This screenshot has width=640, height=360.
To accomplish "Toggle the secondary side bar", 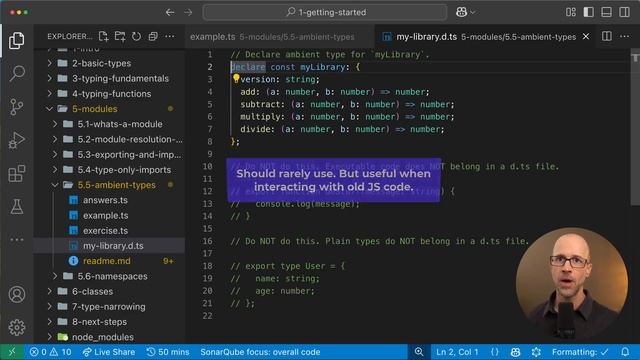I will click(624, 12).
